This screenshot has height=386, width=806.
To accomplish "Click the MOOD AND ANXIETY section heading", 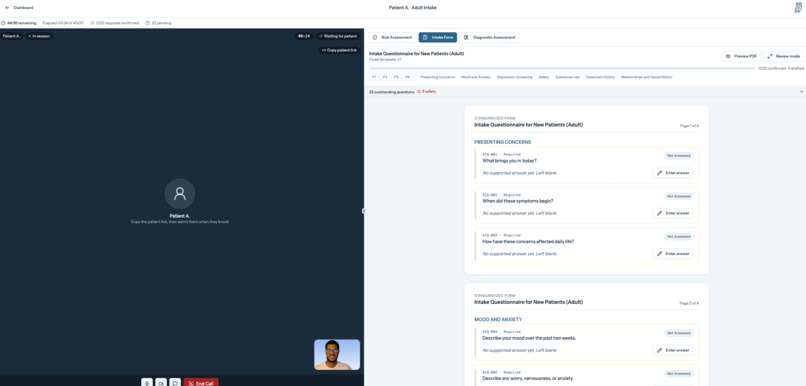I will point(498,319).
